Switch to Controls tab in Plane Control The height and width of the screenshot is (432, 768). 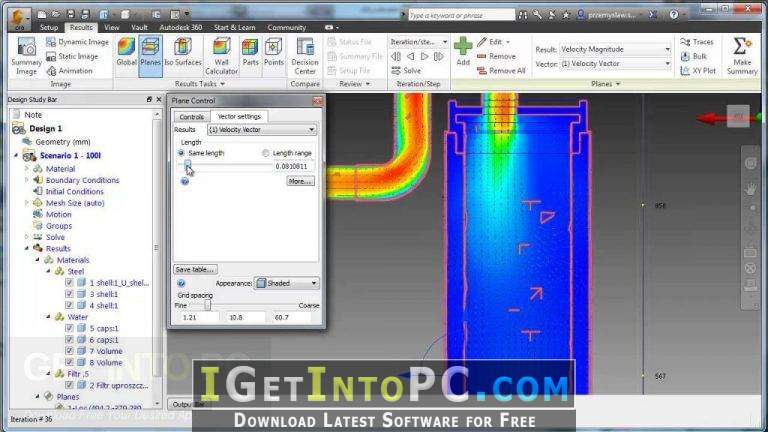point(192,117)
